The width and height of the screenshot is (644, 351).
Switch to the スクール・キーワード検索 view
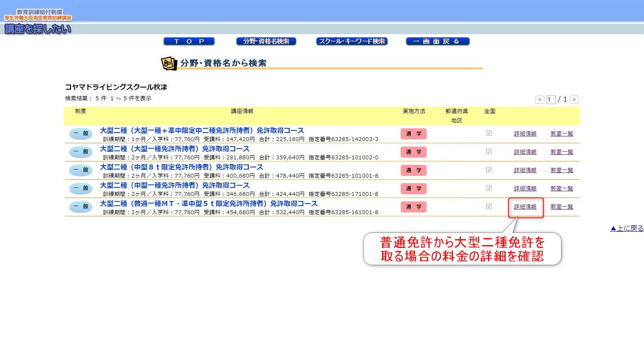[x=351, y=41]
